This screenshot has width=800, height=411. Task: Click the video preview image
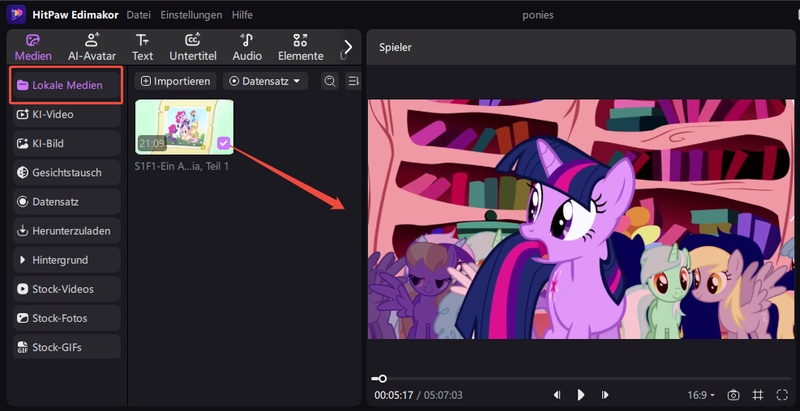pos(581,219)
